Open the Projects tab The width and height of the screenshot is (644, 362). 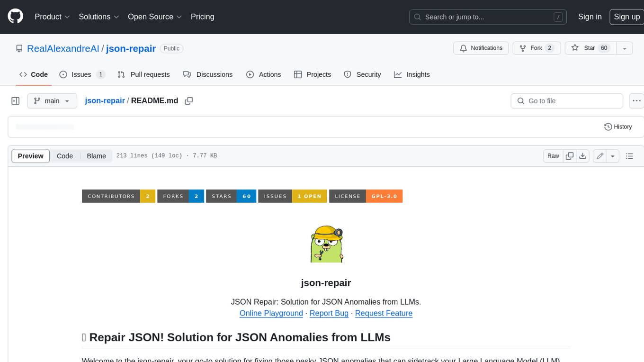pos(313,74)
